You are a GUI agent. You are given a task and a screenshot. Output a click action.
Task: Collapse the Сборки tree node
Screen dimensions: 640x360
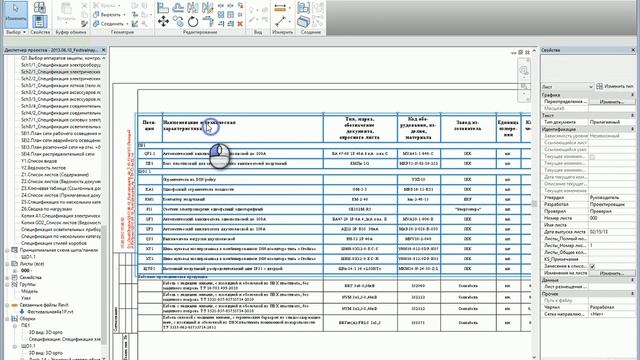coord(7,319)
